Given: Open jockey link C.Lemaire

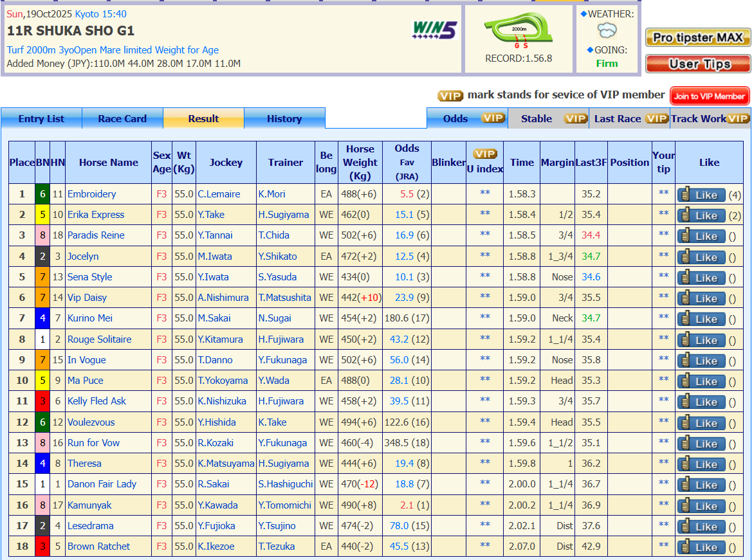Looking at the screenshot, I should click(x=219, y=194).
